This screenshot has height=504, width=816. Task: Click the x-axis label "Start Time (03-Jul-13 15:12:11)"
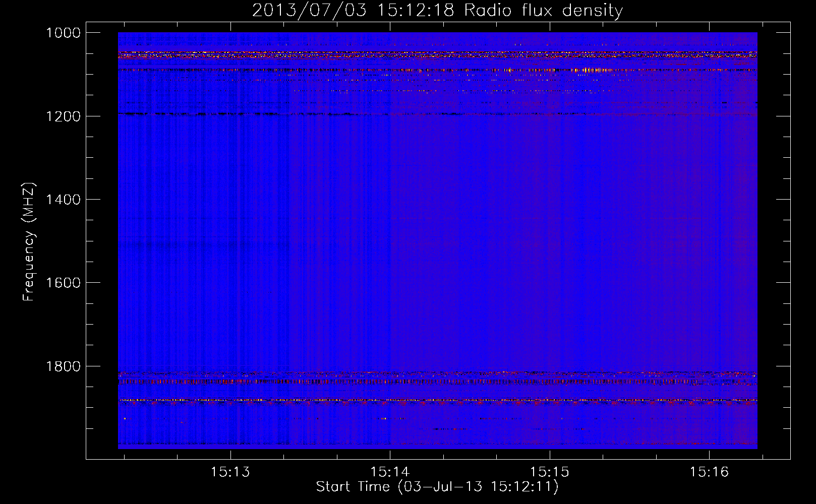click(x=437, y=487)
